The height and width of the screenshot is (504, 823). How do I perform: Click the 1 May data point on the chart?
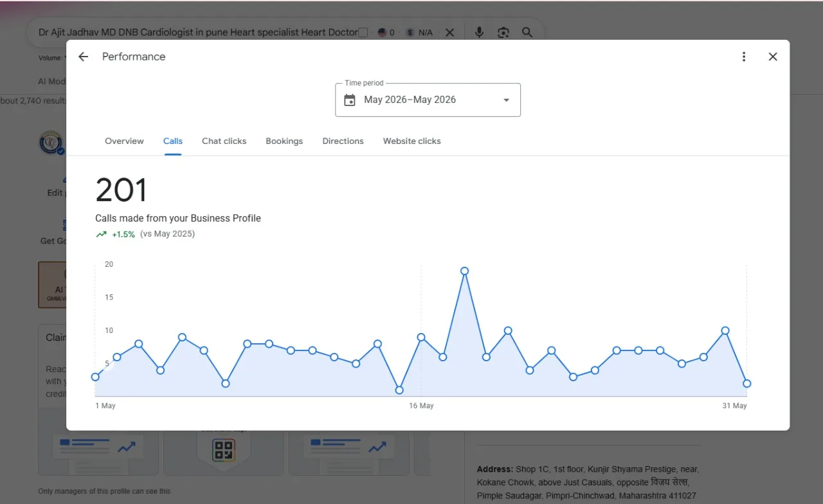(x=95, y=377)
